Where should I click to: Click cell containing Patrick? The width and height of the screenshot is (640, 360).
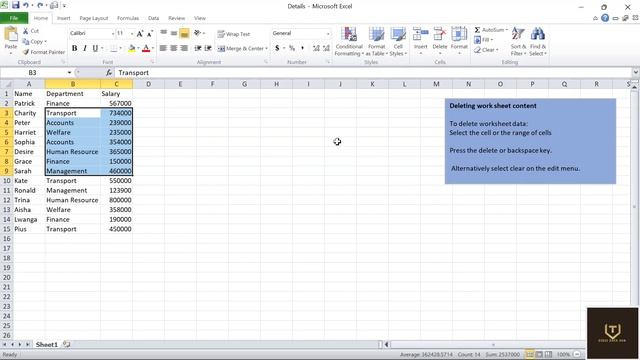tap(29, 104)
